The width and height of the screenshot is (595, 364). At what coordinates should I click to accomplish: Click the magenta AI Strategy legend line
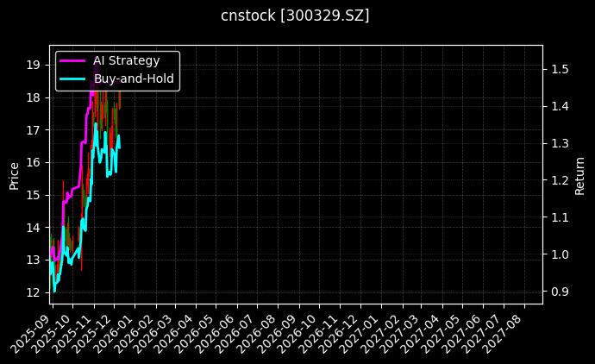pyautogui.click(x=72, y=60)
